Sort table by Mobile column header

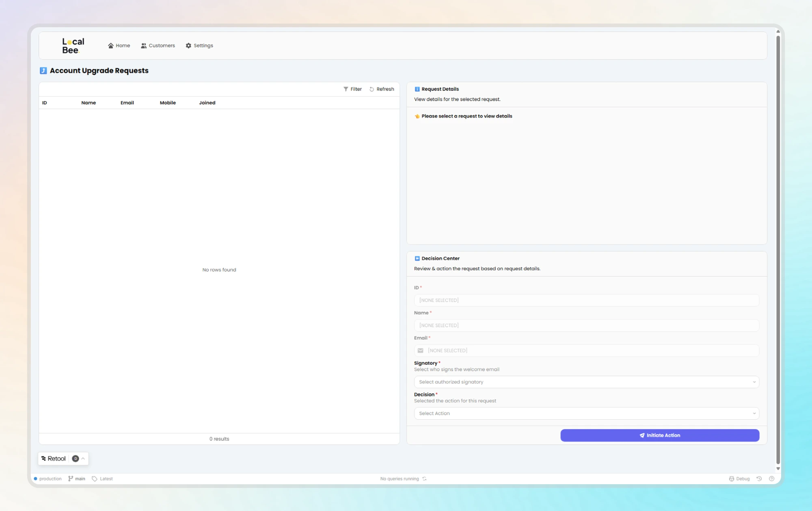click(168, 103)
